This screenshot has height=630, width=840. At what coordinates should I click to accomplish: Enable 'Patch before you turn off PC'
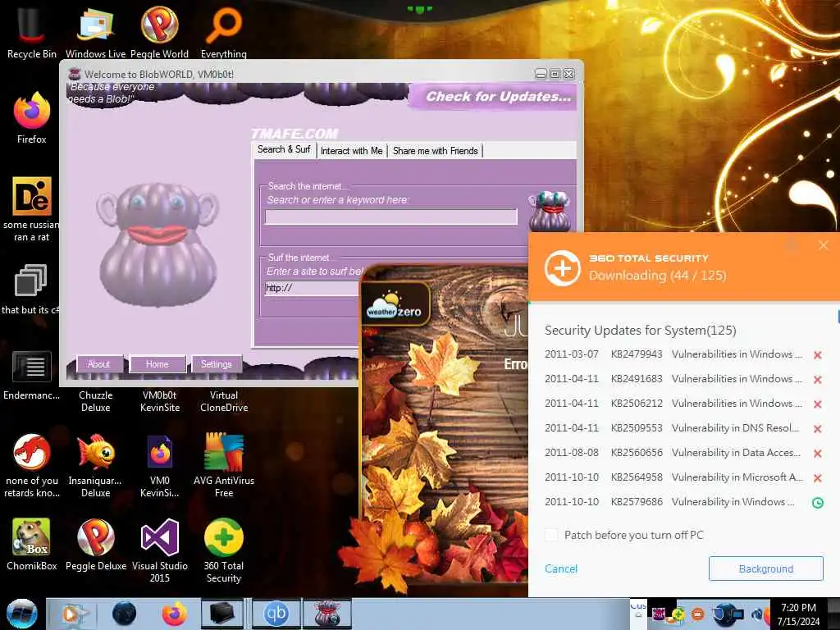(551, 535)
